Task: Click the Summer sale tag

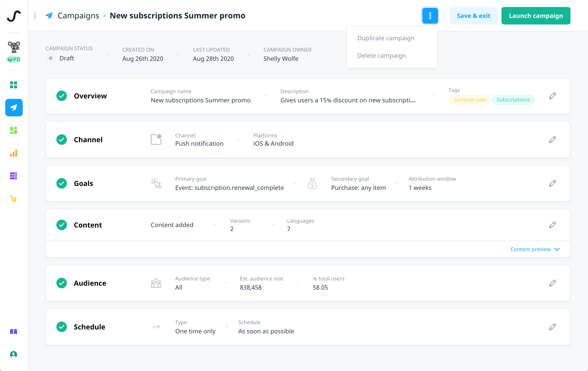Action: pyautogui.click(x=470, y=100)
